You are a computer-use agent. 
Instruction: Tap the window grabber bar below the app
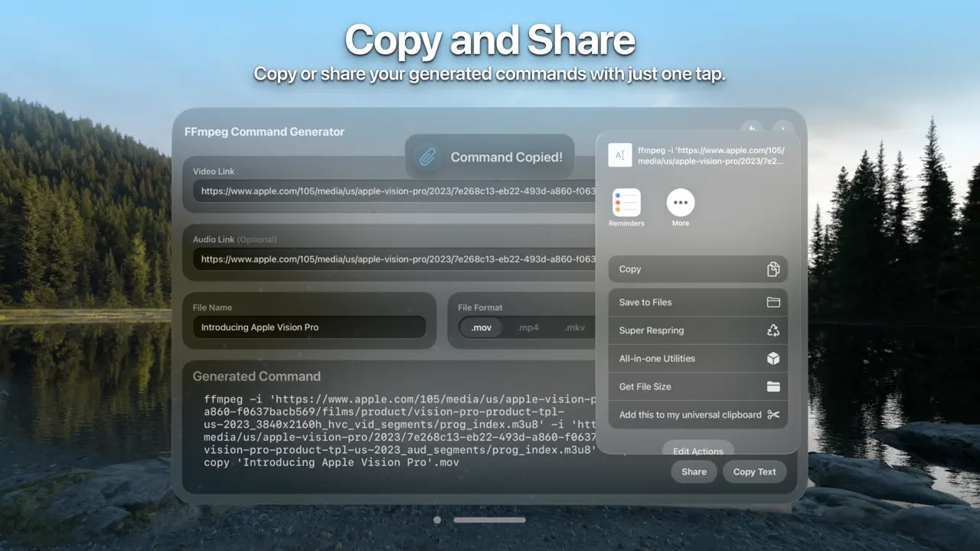pyautogui.click(x=489, y=520)
